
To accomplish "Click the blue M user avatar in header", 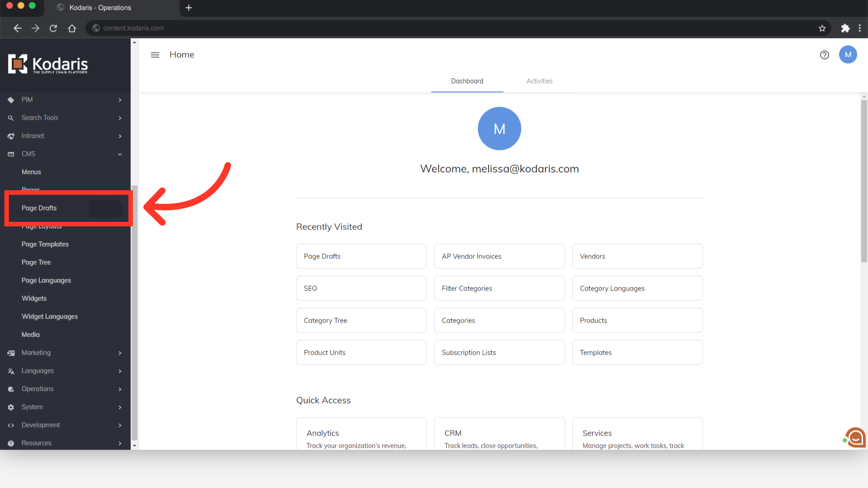I will 848,55.
